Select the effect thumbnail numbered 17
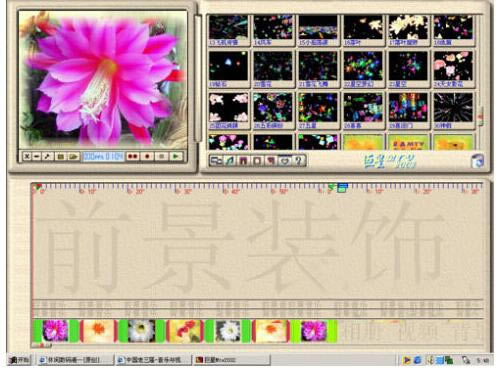Image resolution: width=496 pixels, height=371 pixels. [x=408, y=30]
